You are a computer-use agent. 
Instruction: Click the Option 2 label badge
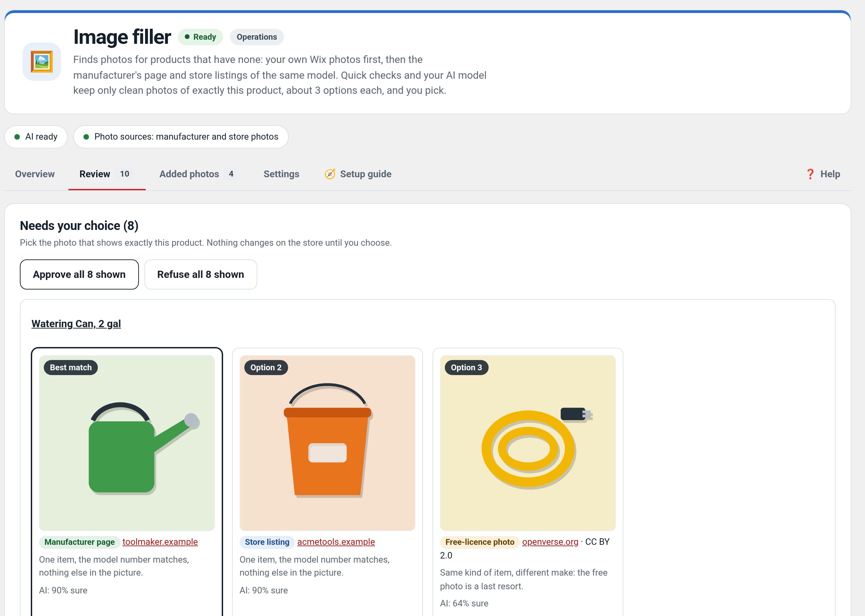point(266,368)
